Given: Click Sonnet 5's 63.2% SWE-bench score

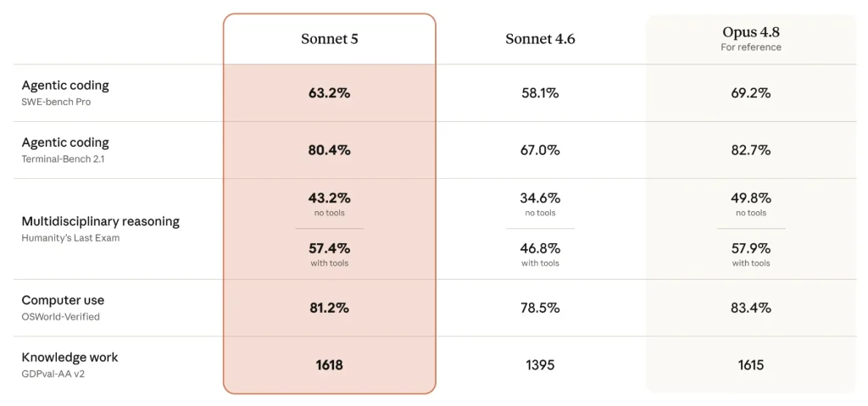Looking at the screenshot, I should [330, 93].
